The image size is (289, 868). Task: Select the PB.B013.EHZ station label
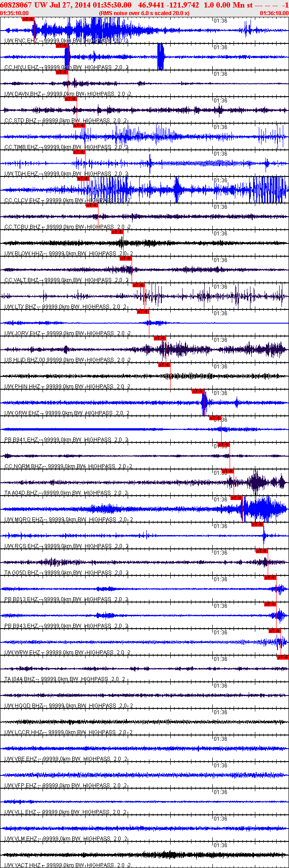[x=22, y=599]
